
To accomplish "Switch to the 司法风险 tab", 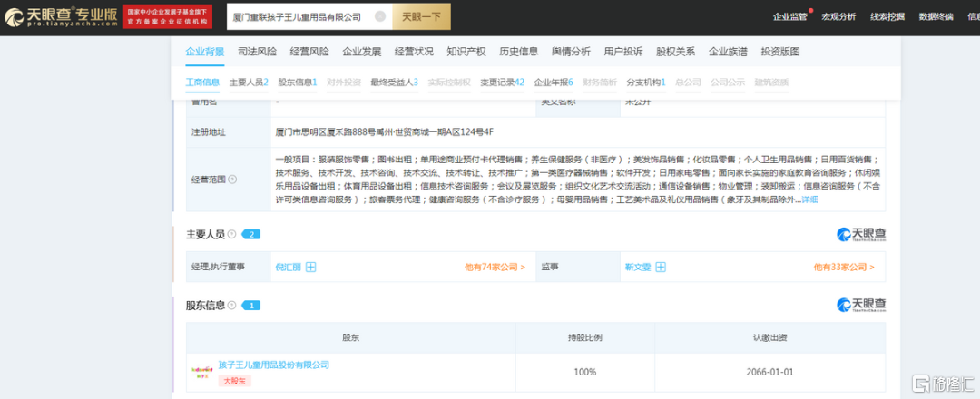I will tap(257, 52).
